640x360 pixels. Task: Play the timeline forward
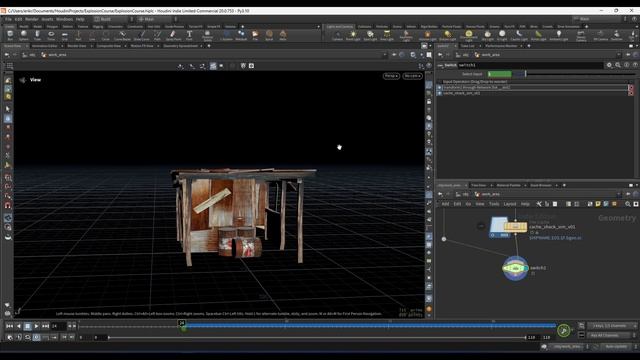[x=36, y=326]
